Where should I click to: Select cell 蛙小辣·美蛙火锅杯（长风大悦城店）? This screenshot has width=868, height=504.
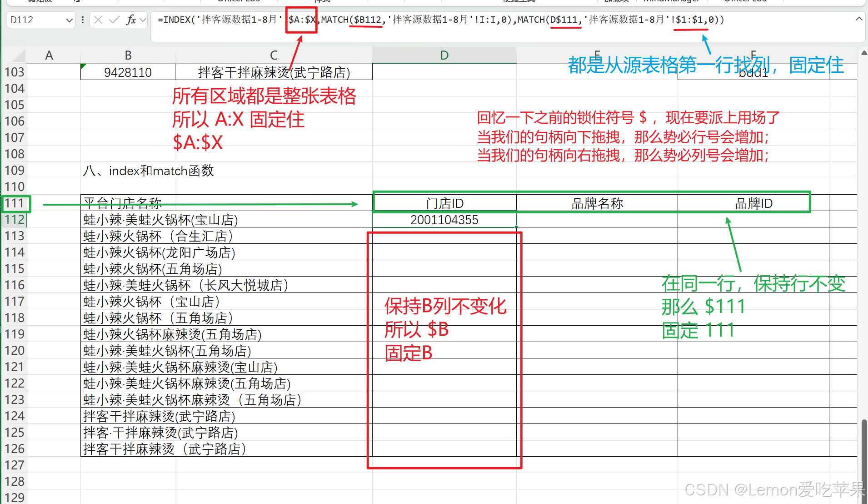226,285
